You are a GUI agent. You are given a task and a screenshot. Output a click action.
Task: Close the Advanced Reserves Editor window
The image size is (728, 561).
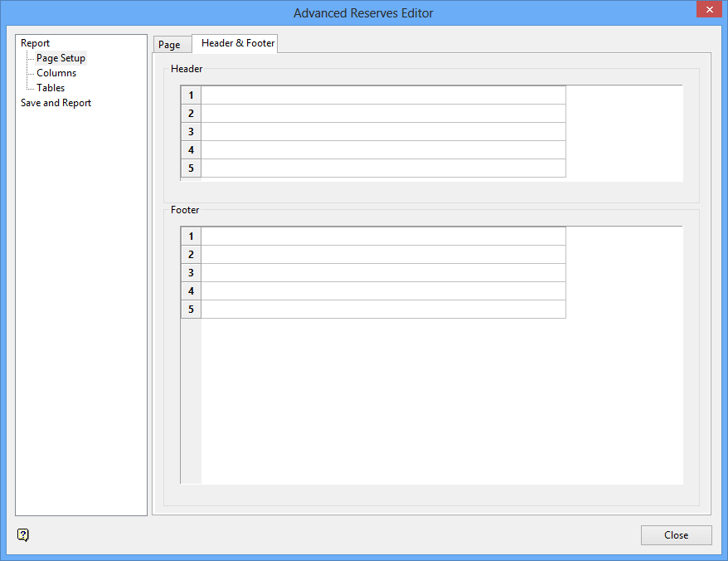[x=709, y=9]
